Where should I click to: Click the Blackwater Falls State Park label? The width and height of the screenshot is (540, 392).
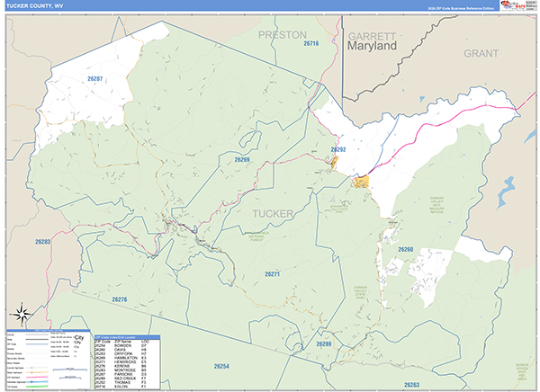pyautogui.click(x=339, y=209)
